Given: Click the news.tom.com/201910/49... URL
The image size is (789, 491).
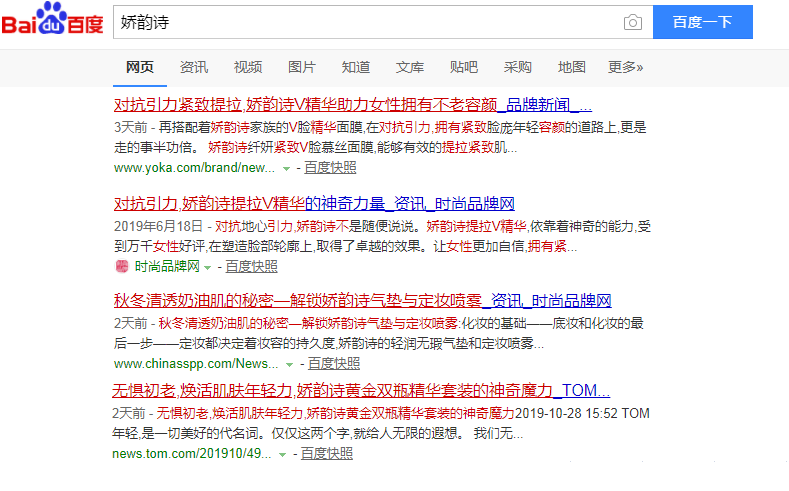Looking at the screenshot, I should pos(191,453).
